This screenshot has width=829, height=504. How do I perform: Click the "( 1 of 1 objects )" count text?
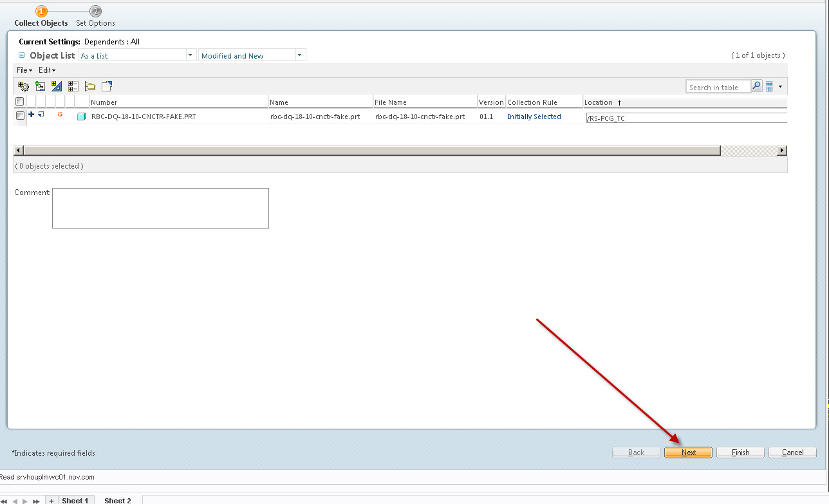pyautogui.click(x=758, y=55)
